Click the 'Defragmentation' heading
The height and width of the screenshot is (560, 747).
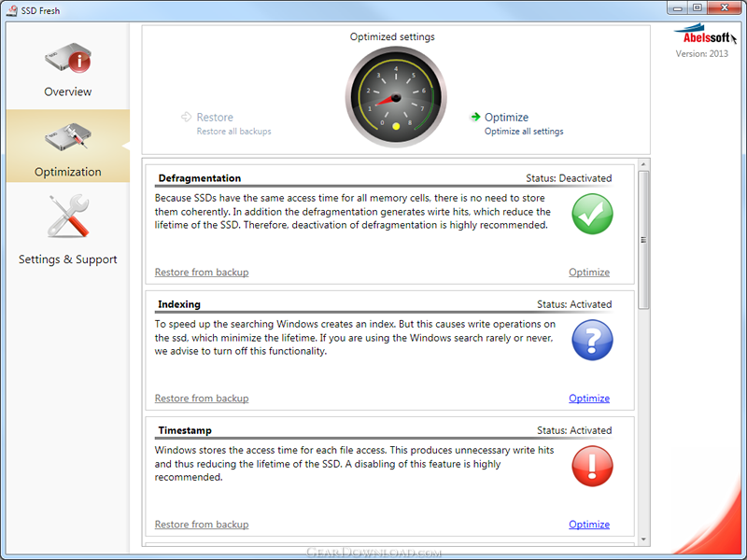(200, 178)
